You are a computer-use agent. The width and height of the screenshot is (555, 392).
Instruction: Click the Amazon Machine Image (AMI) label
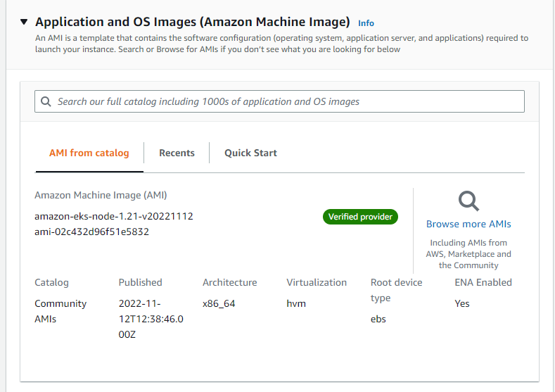(101, 195)
